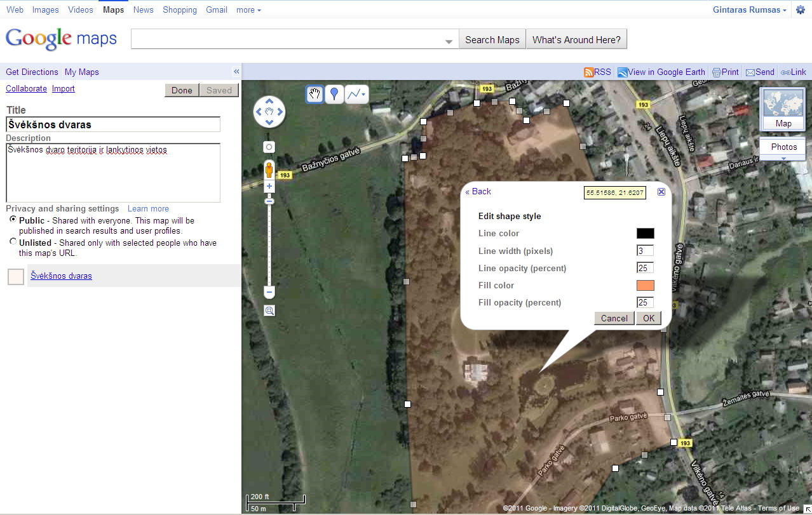The height and width of the screenshot is (515, 812).
Task: Click the Line width input field
Action: tap(645, 251)
